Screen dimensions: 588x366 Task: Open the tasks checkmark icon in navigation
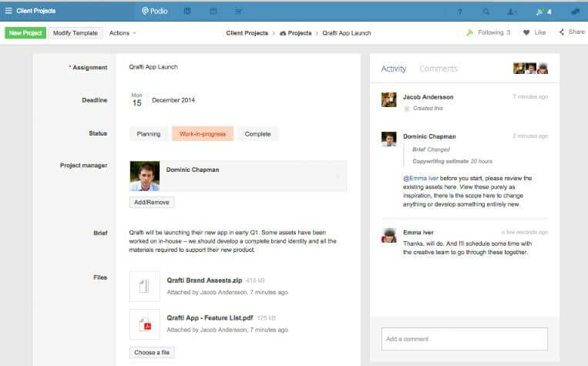coord(238,12)
